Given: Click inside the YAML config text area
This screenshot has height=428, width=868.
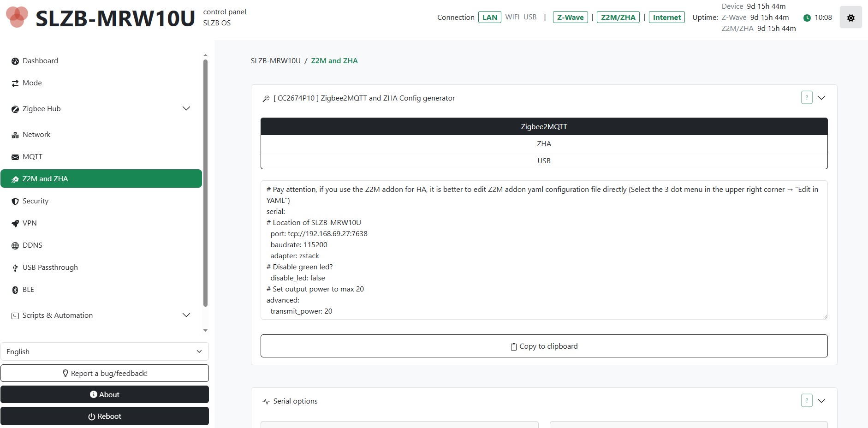Looking at the screenshot, I should pyautogui.click(x=544, y=250).
